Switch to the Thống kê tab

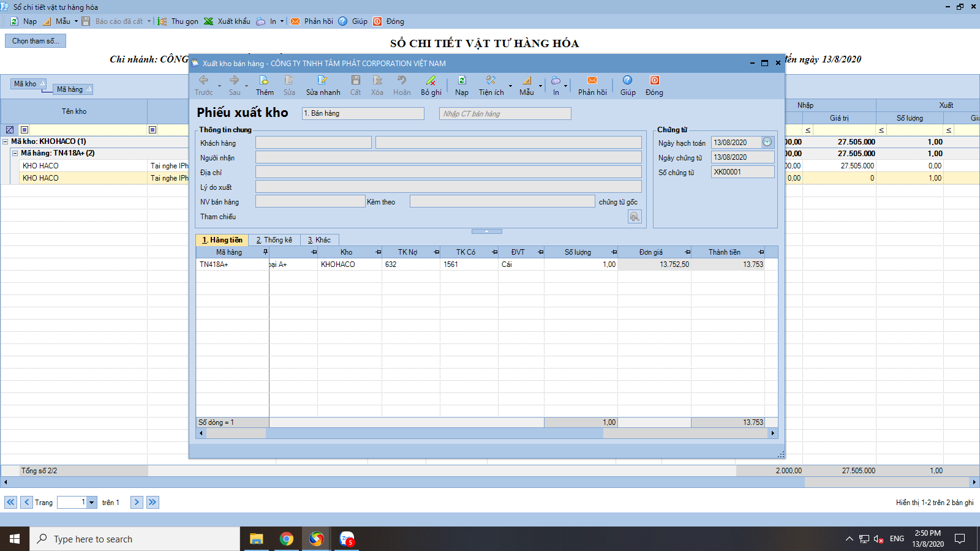[x=274, y=240]
